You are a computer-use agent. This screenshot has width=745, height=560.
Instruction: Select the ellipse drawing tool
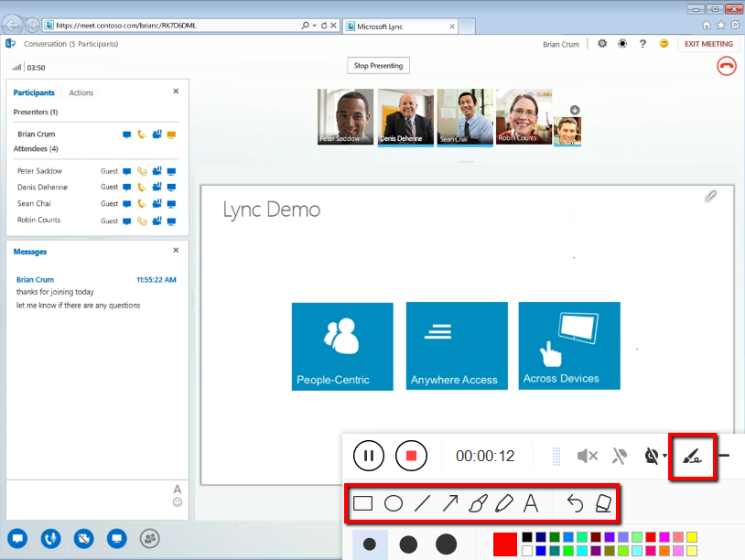[x=392, y=503]
